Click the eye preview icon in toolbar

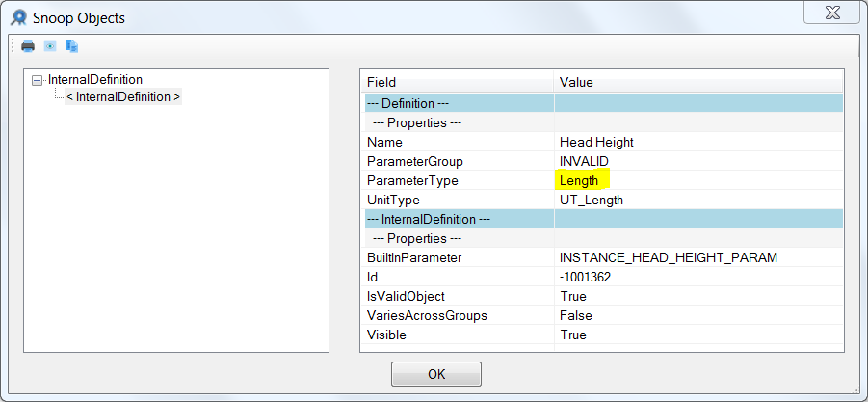[x=50, y=46]
